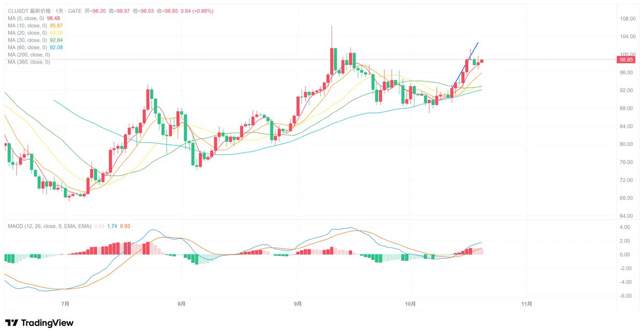Select the MA (200, close, 0) indicator label
This screenshot has height=336, width=644.
pos(29,55)
